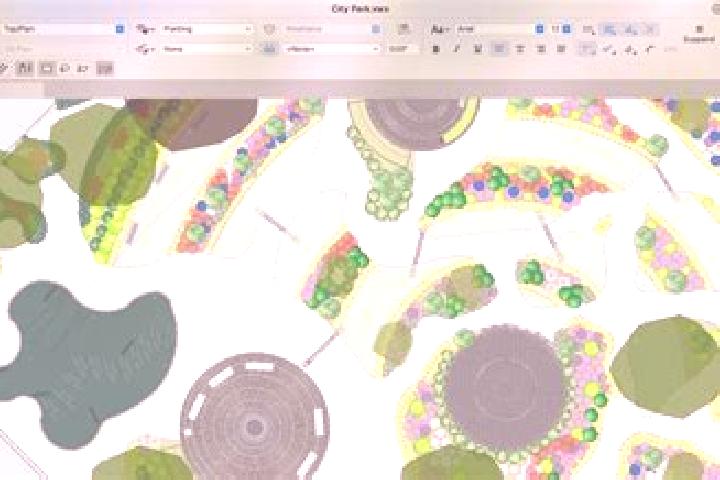Viewport: 720px width, 480px height.
Task: Click the City Park file title
Action: [360, 9]
